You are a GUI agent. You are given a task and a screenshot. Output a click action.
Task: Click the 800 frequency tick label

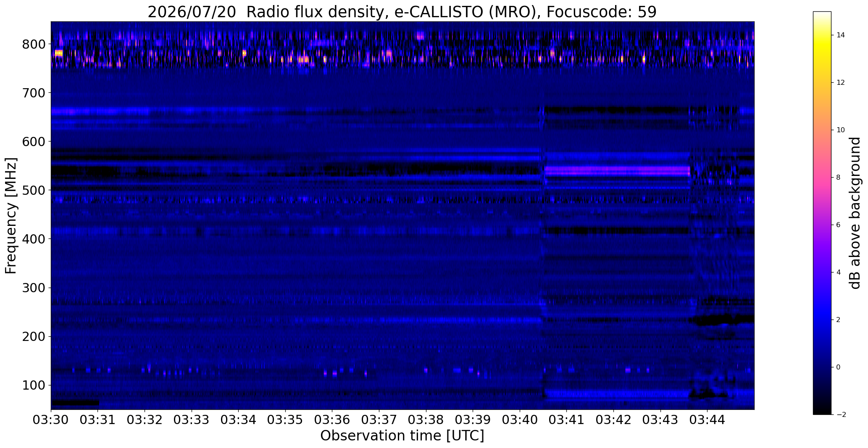[34, 44]
